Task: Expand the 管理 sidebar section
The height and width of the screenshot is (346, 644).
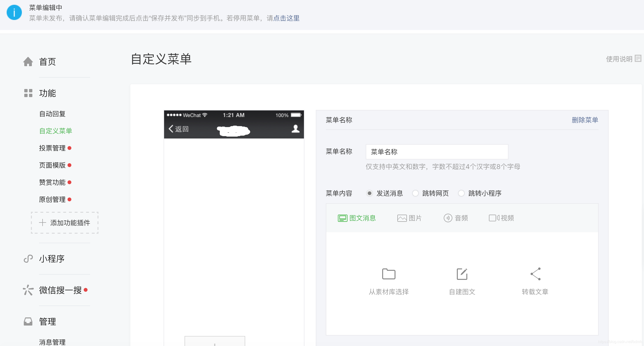Action: tap(47, 321)
